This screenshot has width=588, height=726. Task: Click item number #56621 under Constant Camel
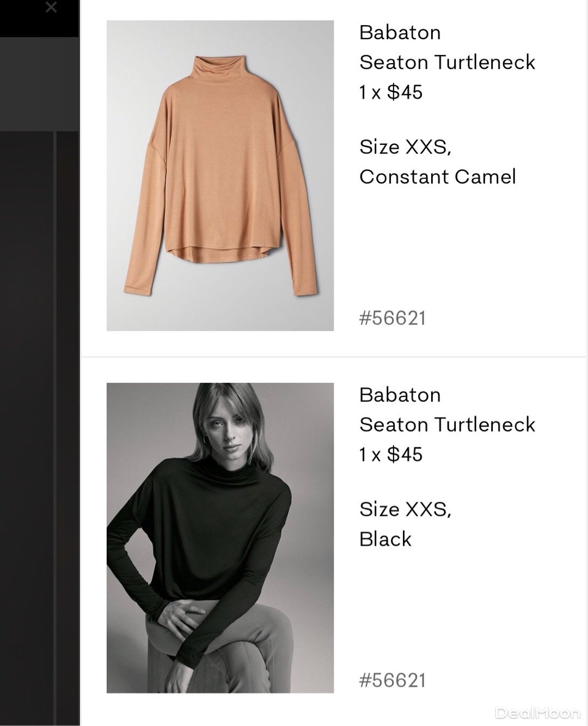(x=392, y=318)
